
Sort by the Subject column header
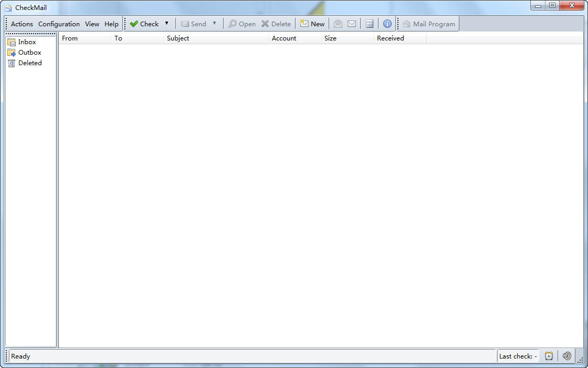coord(216,38)
